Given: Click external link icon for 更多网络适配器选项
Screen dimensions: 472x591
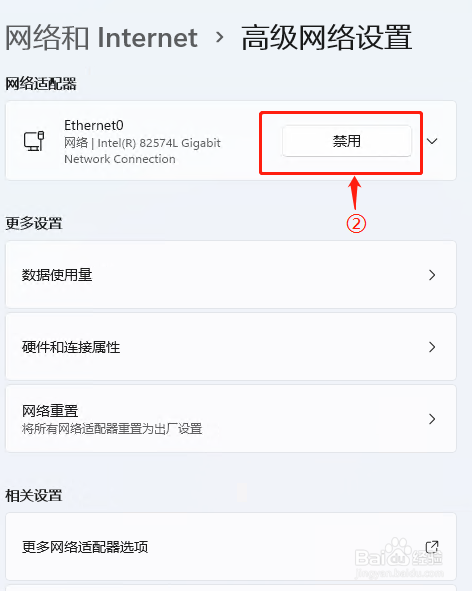Looking at the screenshot, I should [x=432, y=547].
